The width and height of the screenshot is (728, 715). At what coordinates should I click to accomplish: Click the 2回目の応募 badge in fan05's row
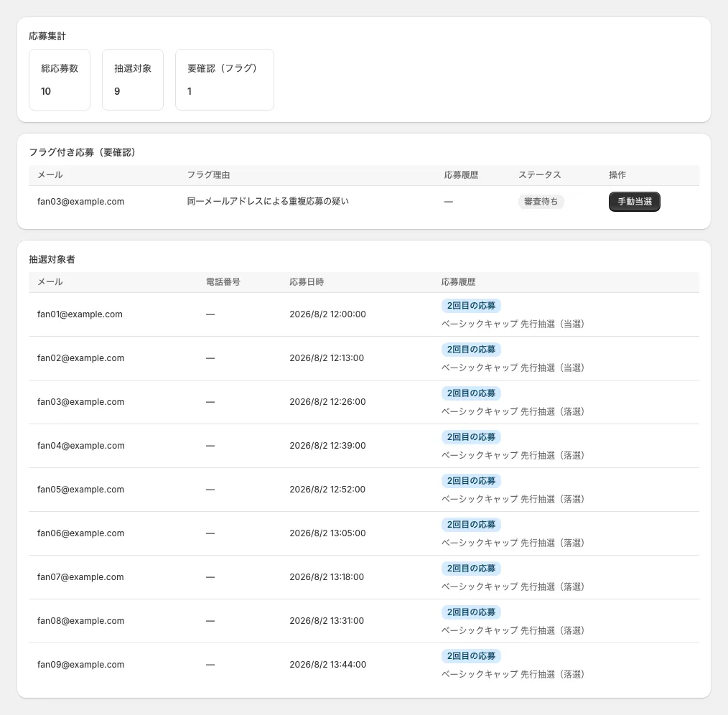click(471, 481)
